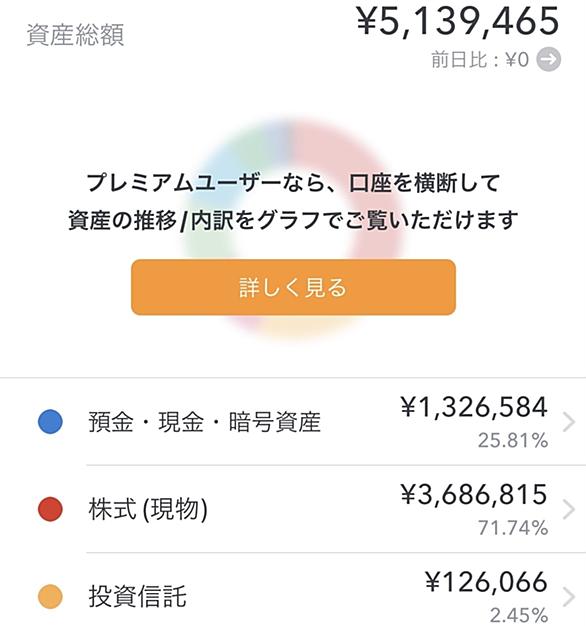This screenshot has height=626, width=586.
Task: Expand the 預金・現金・暗号資産 row chevron
Action: tap(569, 422)
